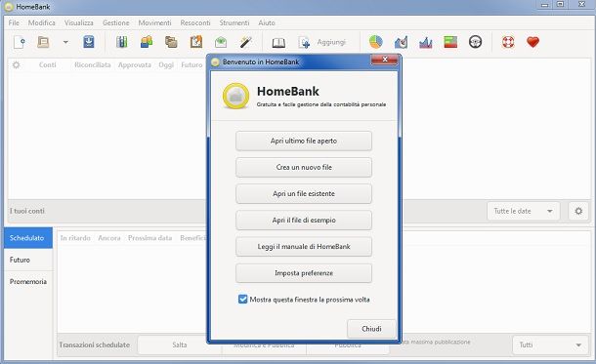Click the HomeBank coin logo in dialog

[235, 96]
